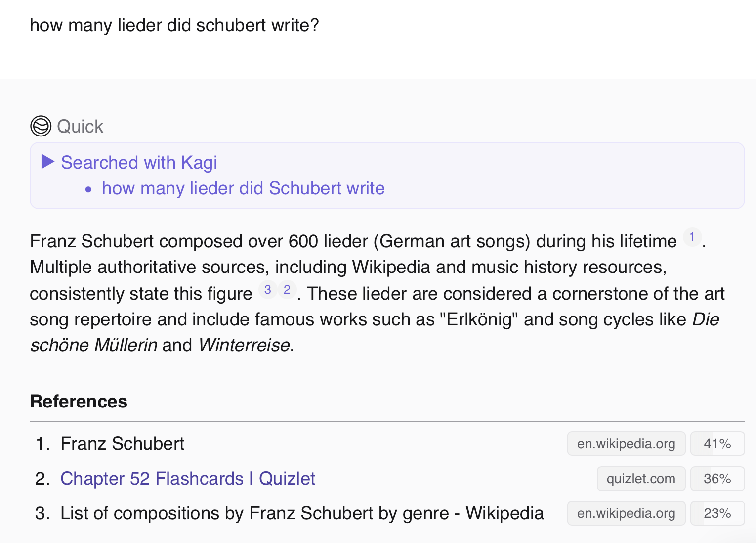Click en.wikipedia.org badge for List of compositions
This screenshot has height=543, width=756.
point(626,513)
